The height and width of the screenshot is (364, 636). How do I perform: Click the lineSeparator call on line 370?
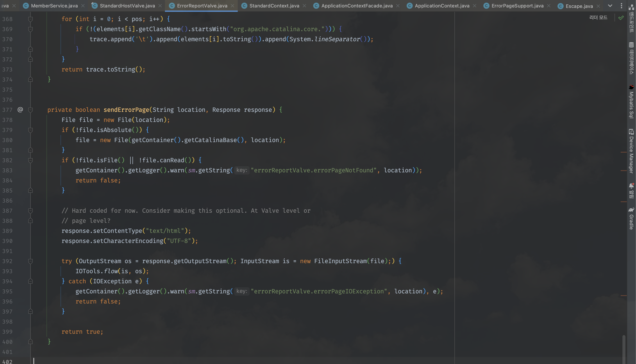[x=337, y=39]
